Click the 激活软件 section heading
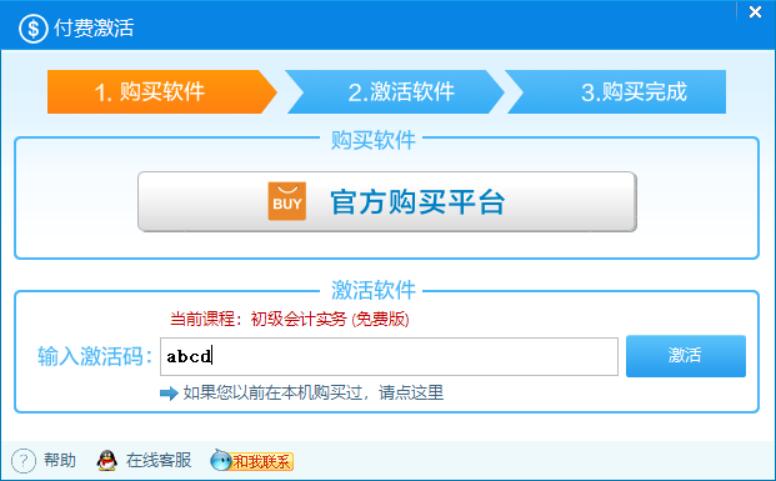Viewport: 776px width, 481px height. point(373,290)
